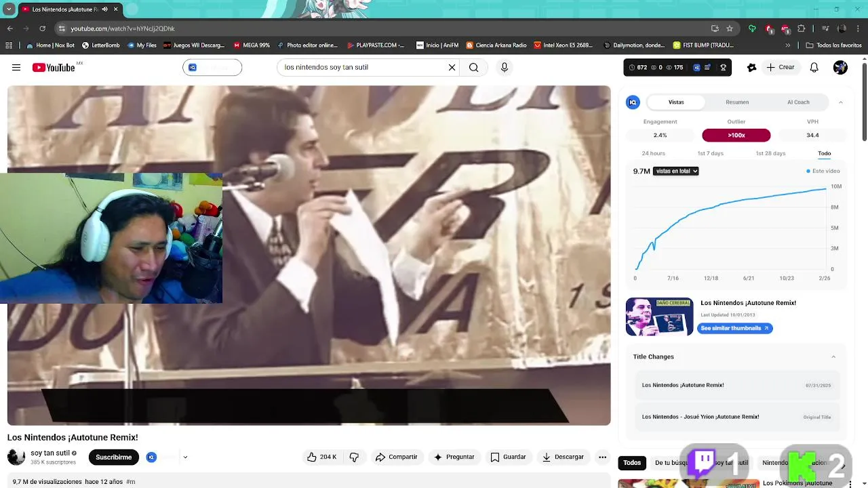Open YouTube notifications bell
The image size is (868, 488).
tap(814, 67)
